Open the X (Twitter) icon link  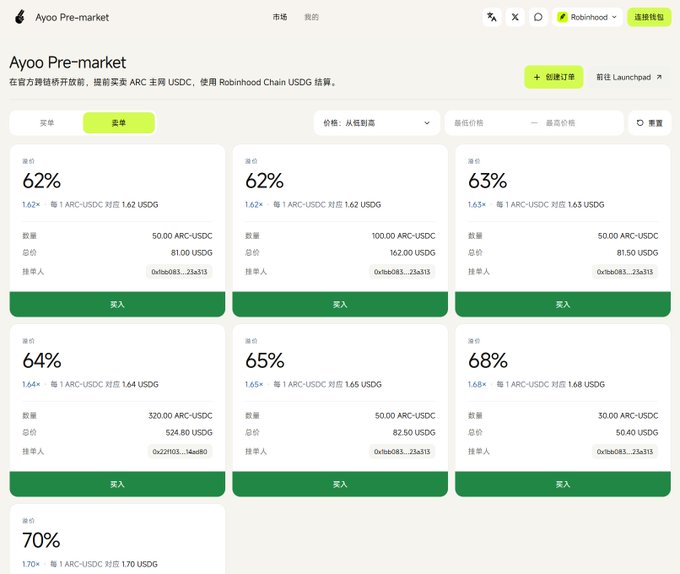[x=515, y=17]
